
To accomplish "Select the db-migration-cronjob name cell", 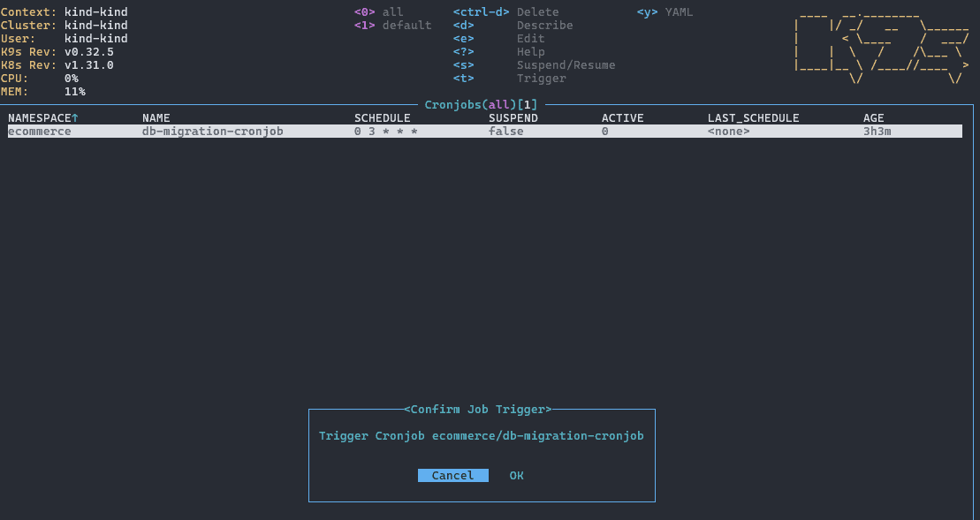I will coord(212,131).
